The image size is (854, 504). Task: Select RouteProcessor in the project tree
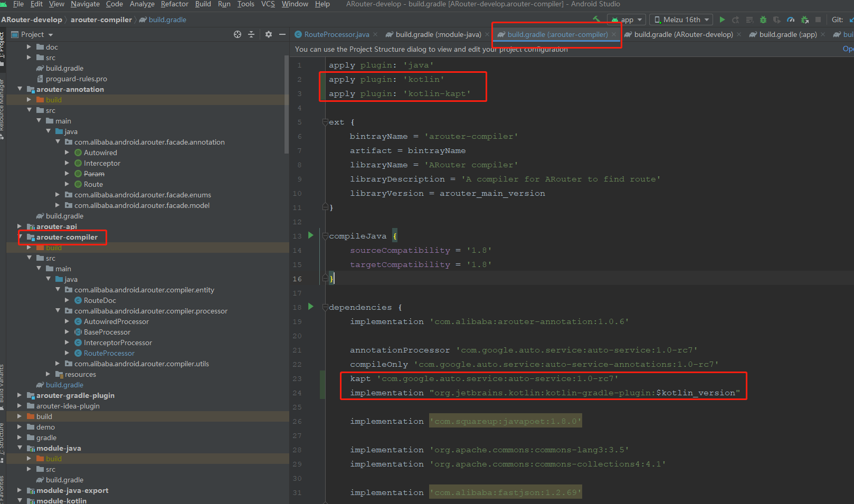tap(109, 353)
